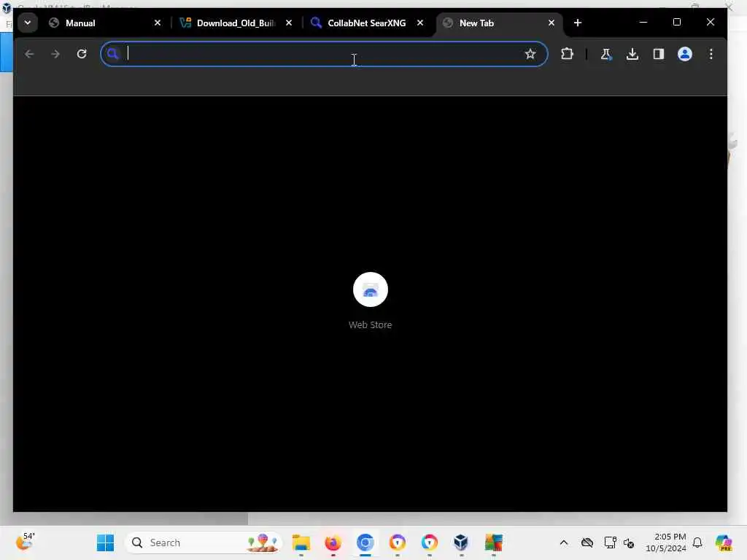The width and height of the screenshot is (747, 560).
Task: Open File Explorer from taskbar
Action: (301, 542)
